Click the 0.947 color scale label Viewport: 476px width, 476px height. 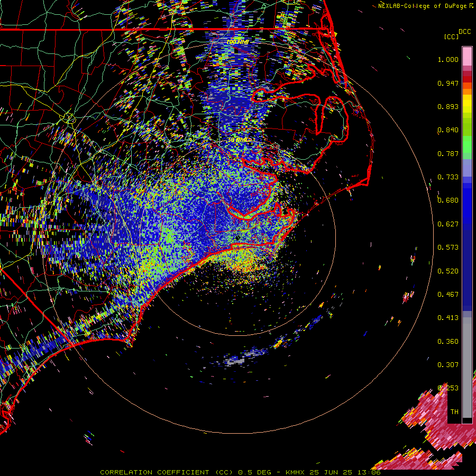tap(448, 83)
